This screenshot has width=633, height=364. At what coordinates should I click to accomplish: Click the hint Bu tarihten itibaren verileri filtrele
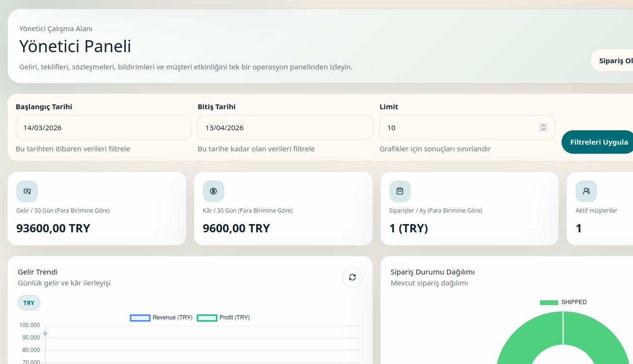[73, 149]
